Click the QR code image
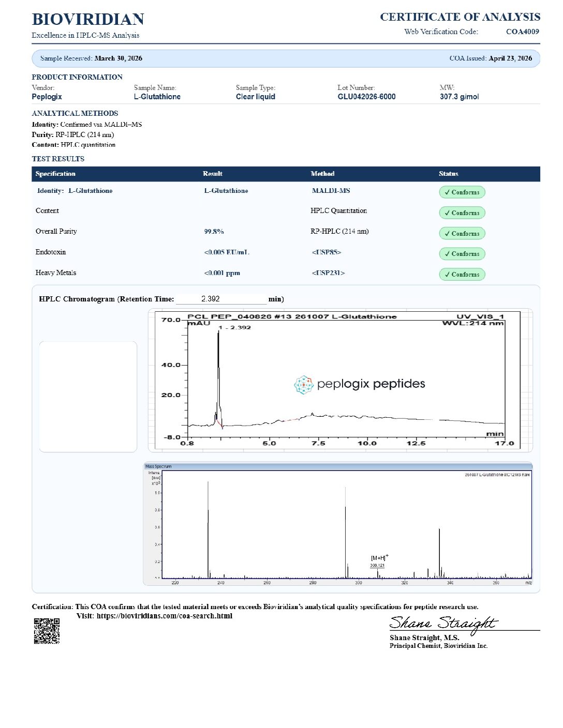The width and height of the screenshot is (563, 728). (x=47, y=631)
